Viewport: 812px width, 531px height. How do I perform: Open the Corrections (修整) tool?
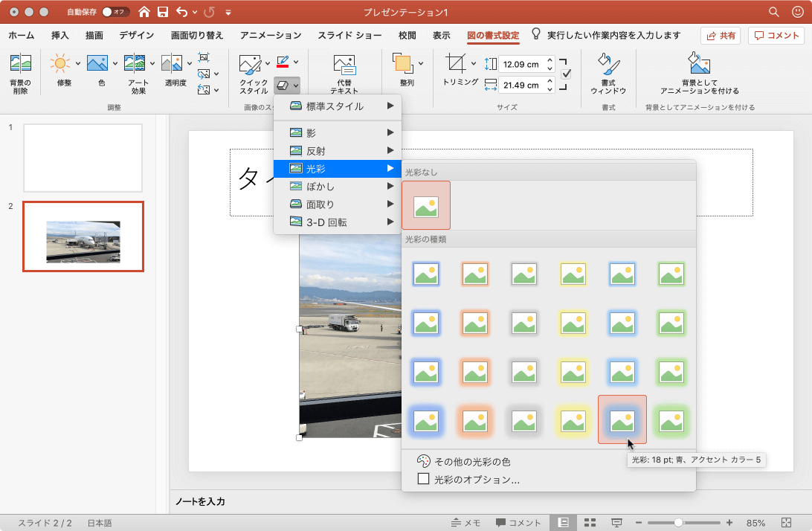point(60,64)
